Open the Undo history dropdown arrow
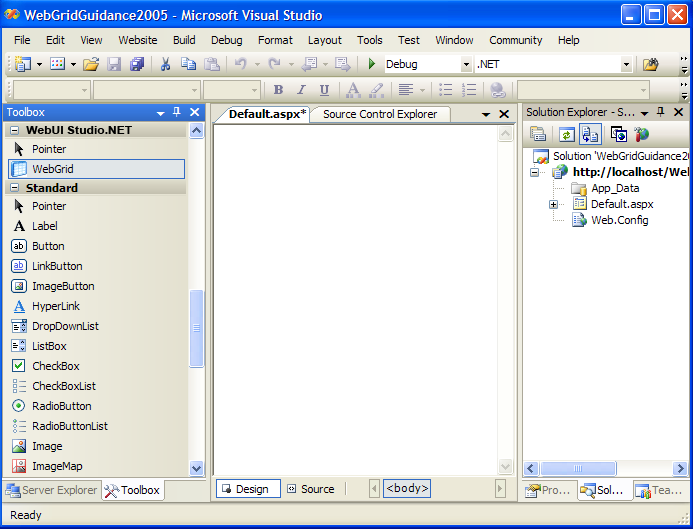Viewport: 693px width, 529px height. (x=257, y=65)
